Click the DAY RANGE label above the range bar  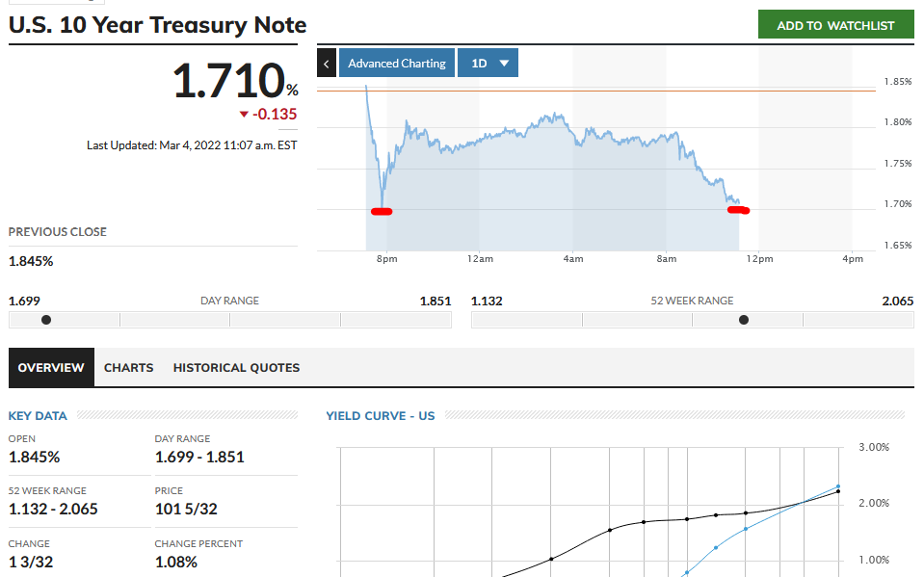point(230,302)
